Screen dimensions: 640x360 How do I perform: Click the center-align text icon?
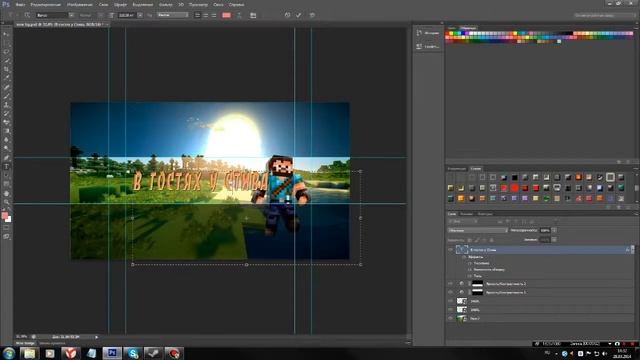click(205, 15)
